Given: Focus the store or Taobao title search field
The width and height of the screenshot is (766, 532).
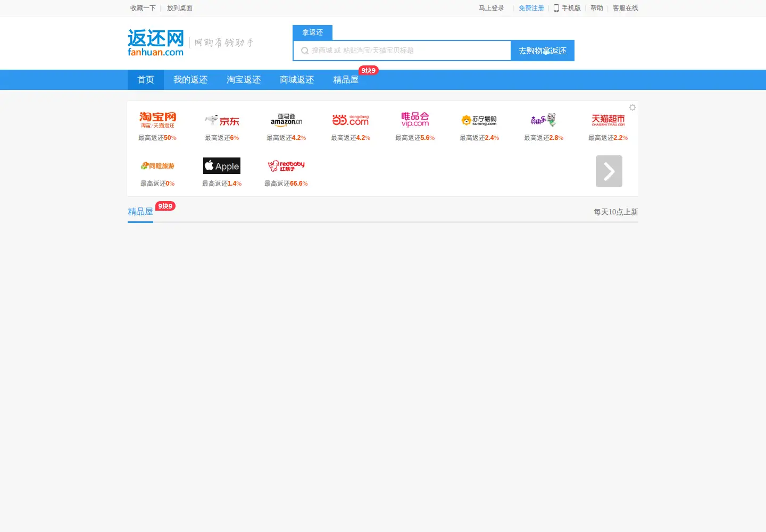Looking at the screenshot, I should [x=402, y=51].
